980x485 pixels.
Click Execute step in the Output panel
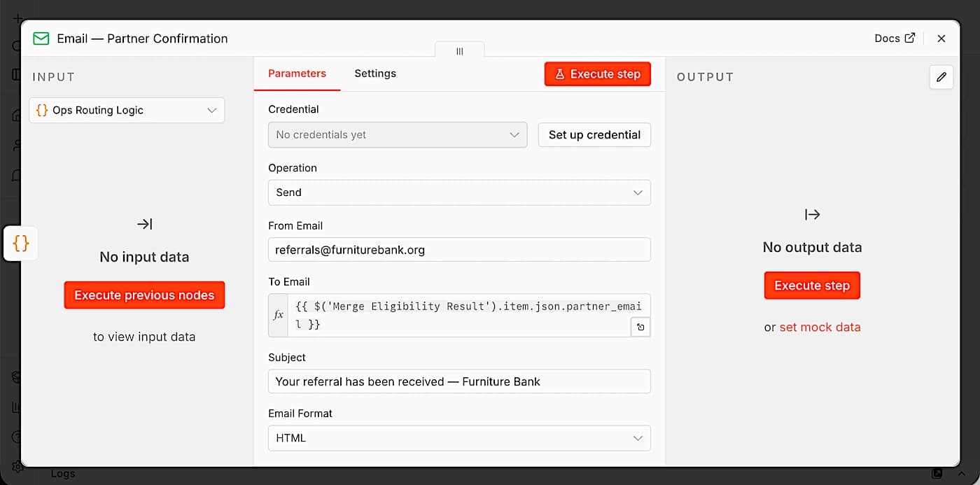click(812, 286)
